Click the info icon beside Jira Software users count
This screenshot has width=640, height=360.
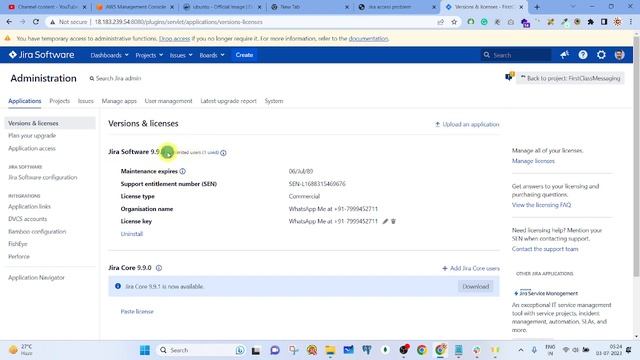tap(223, 153)
